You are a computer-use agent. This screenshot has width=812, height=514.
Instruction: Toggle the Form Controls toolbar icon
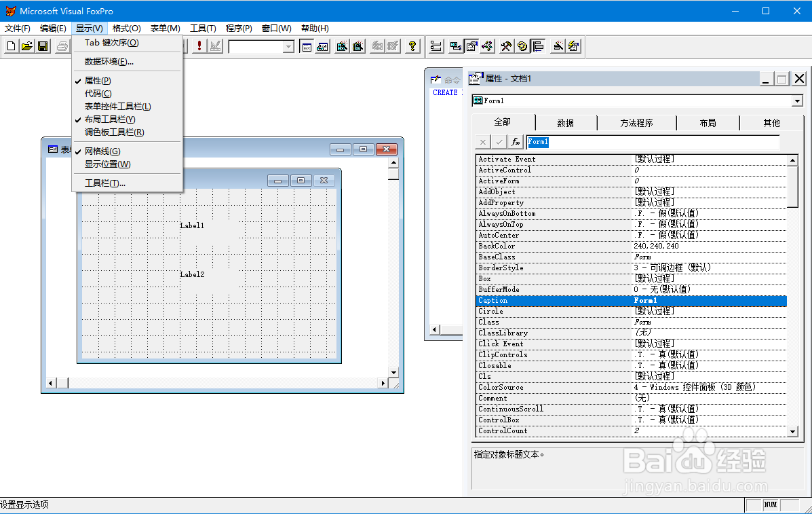507,46
